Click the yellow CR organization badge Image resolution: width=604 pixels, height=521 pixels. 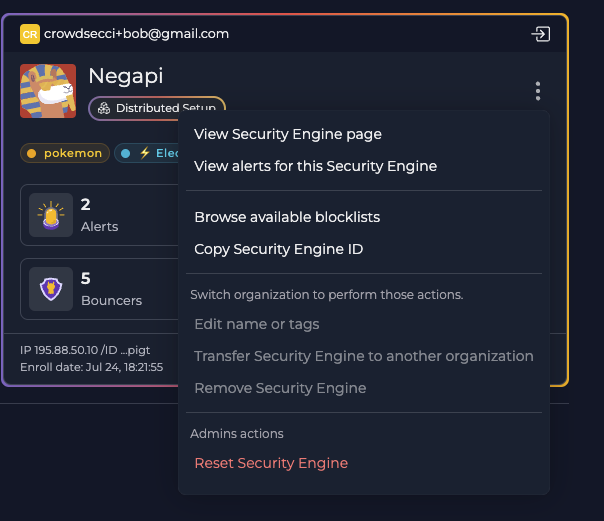pyautogui.click(x=30, y=34)
